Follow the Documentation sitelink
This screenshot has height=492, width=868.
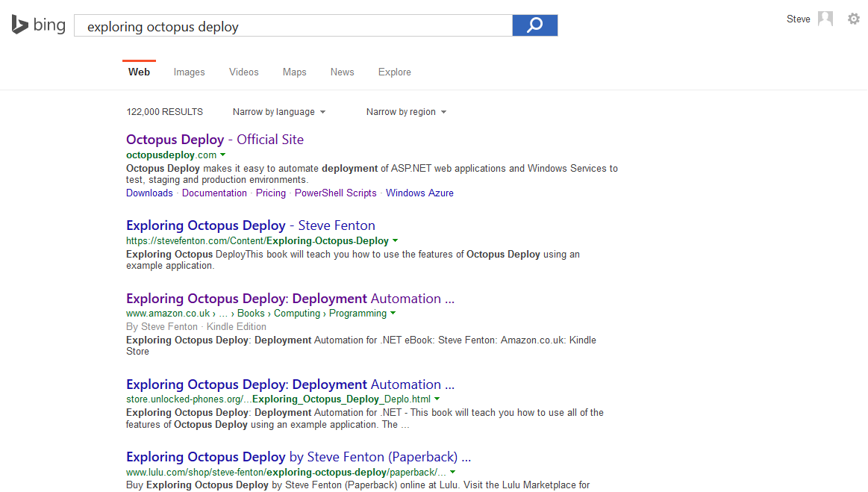(214, 193)
